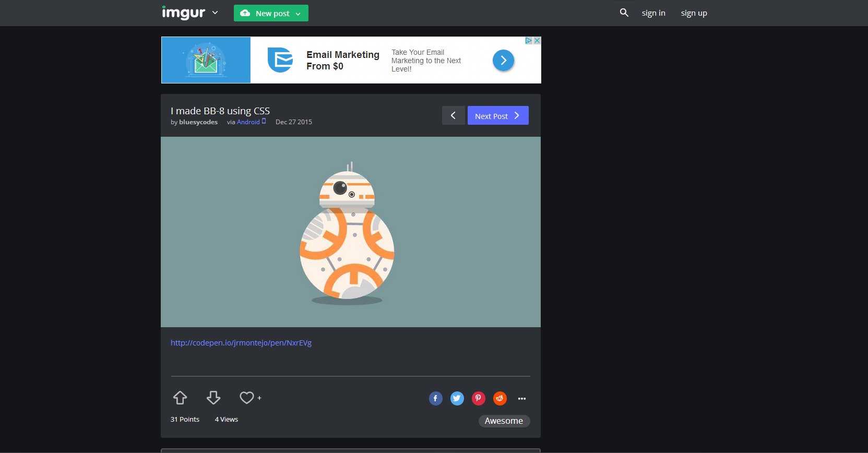The width and height of the screenshot is (868, 453).
Task: Click the 'Dec 27 2015' date
Action: [294, 122]
